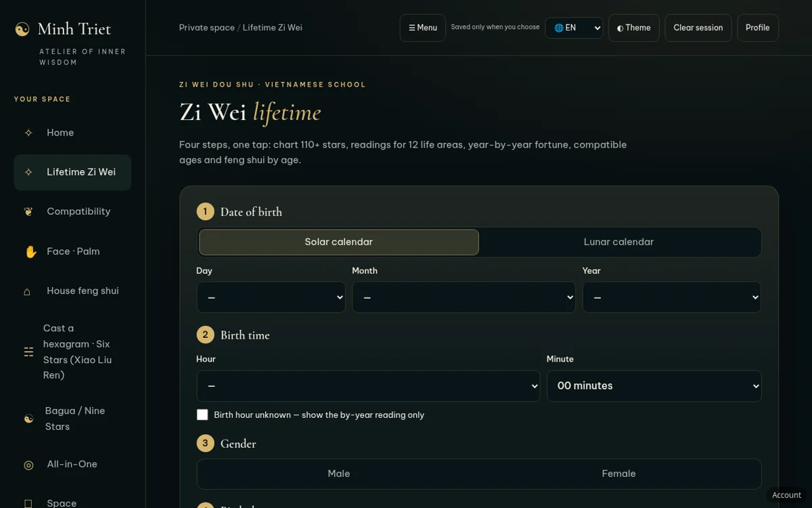Open Cast a hexagram · Six Stars
Viewport: 812px width, 508px height.
72,352
